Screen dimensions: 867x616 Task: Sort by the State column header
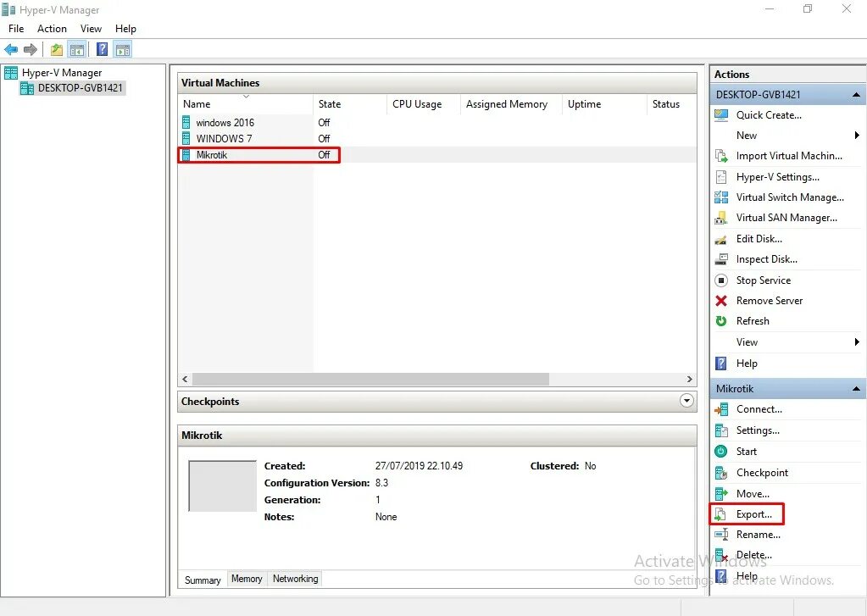349,104
